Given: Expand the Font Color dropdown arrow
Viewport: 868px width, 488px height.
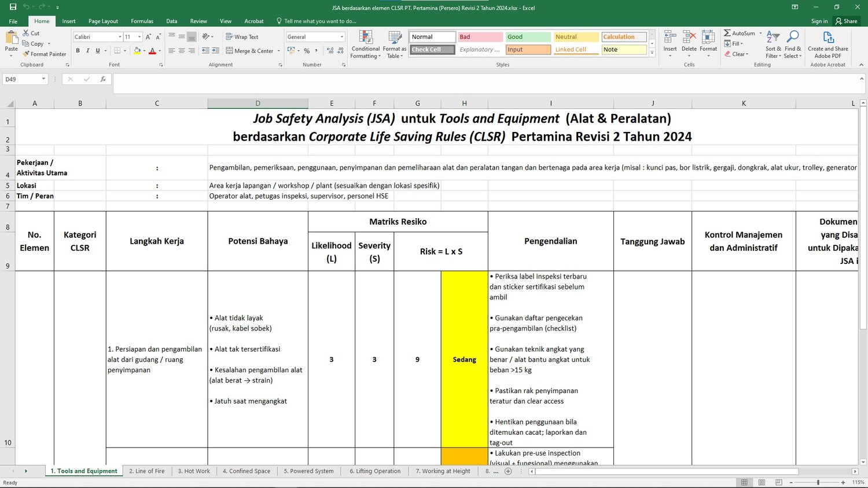Looking at the screenshot, I should pyautogui.click(x=160, y=51).
